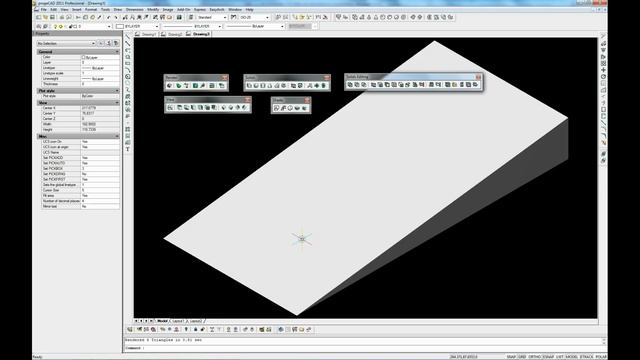
Task: Choose Gouraud Shaded in Shade toolbar
Action: [x=304, y=108]
